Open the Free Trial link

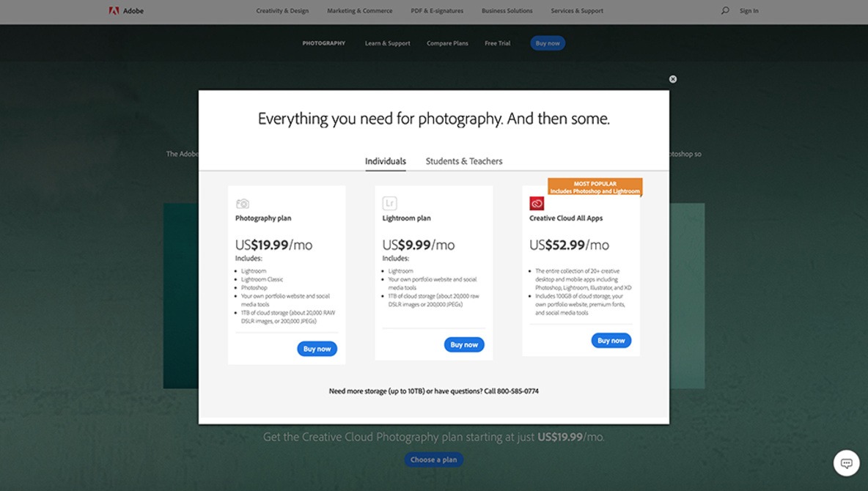[498, 43]
